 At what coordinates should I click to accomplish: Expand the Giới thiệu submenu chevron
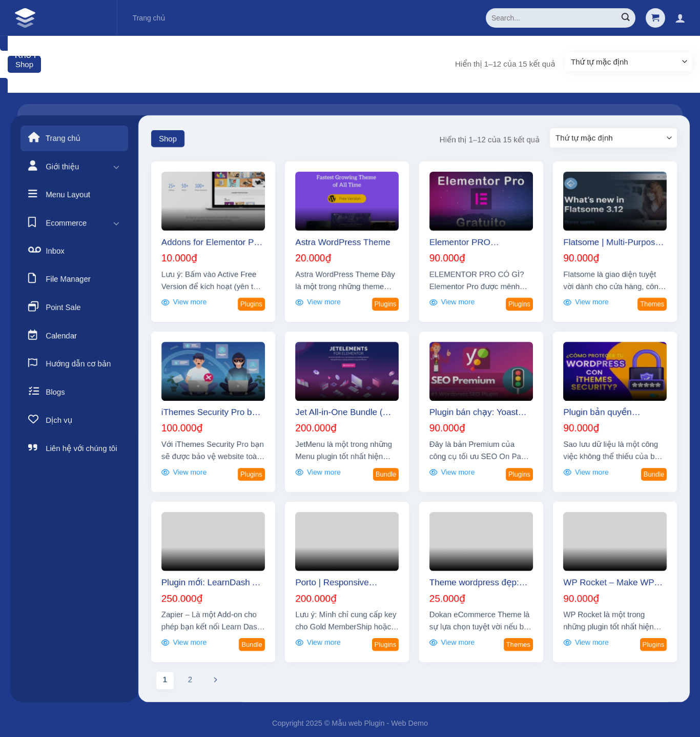point(116,167)
